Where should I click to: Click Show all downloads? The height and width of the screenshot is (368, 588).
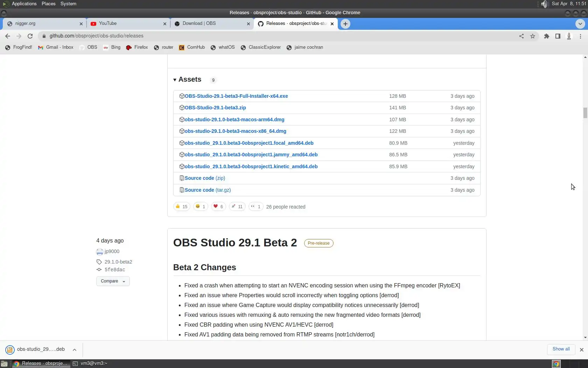coord(561,349)
